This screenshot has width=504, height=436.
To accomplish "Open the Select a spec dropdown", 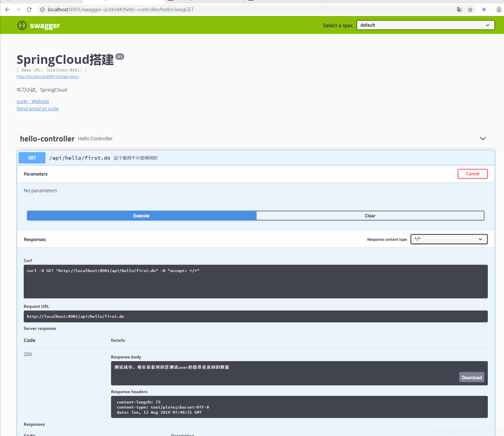I will coord(425,25).
